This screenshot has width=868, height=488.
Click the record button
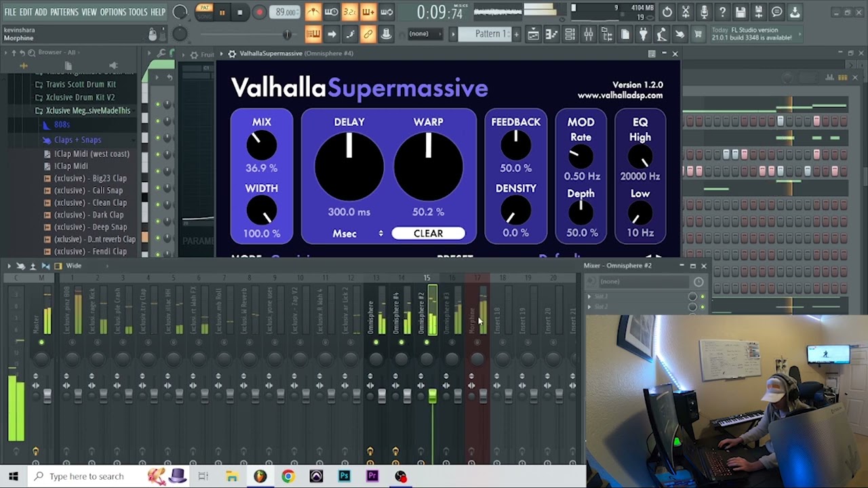(259, 12)
